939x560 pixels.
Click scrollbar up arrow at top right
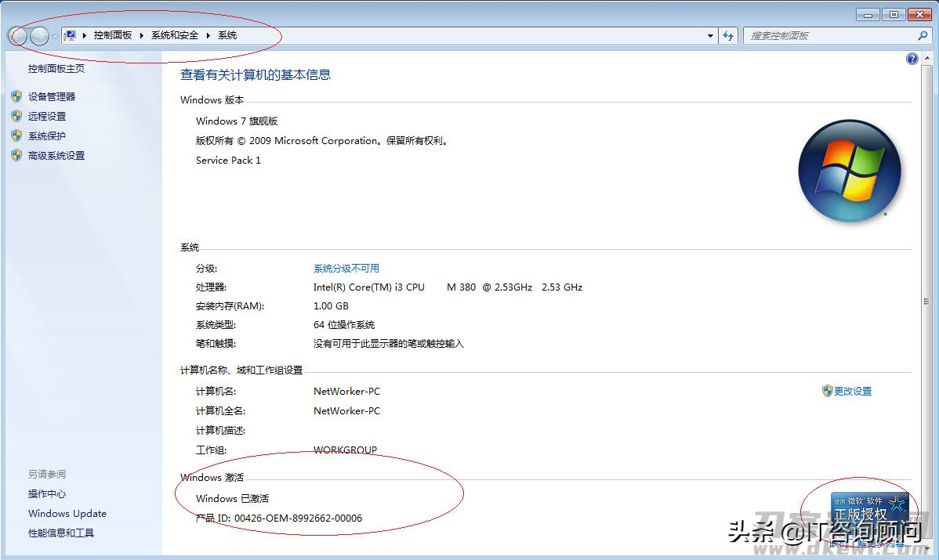927,58
